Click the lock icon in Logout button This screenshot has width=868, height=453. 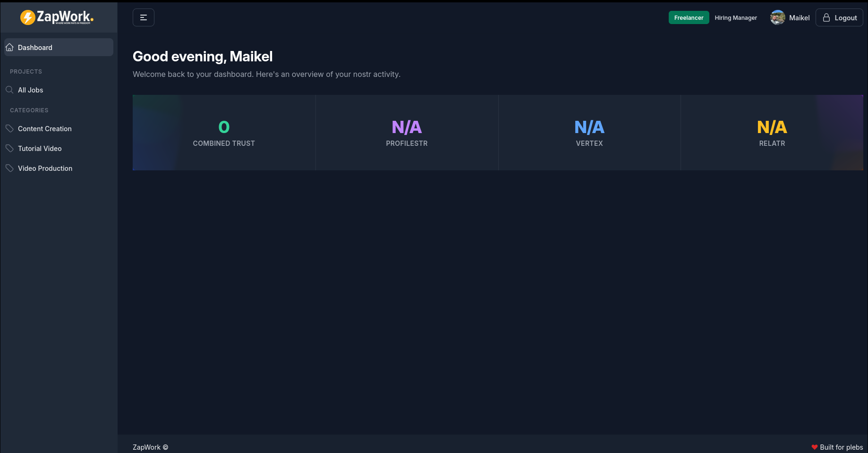click(826, 17)
